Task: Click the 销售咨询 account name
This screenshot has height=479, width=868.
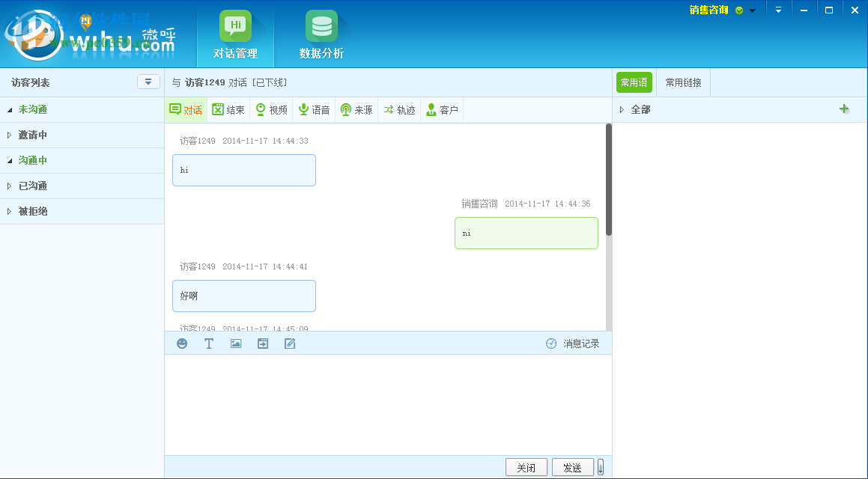Action: click(x=708, y=10)
